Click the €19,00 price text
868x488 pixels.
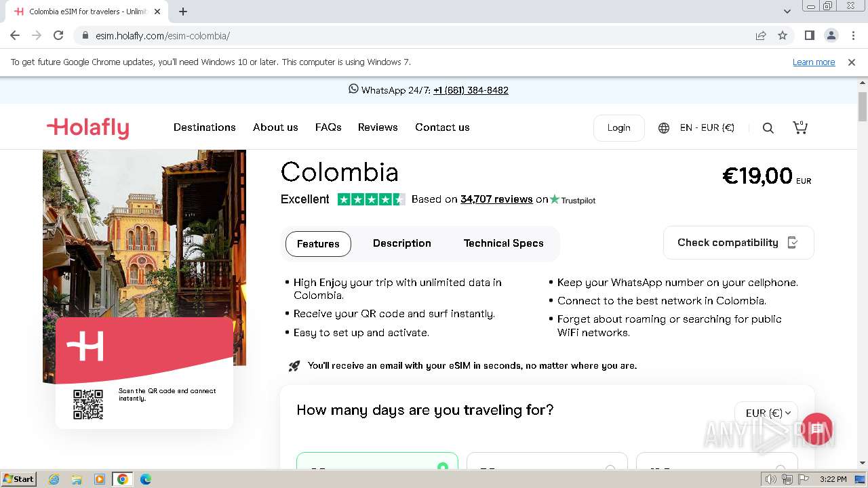coord(757,176)
